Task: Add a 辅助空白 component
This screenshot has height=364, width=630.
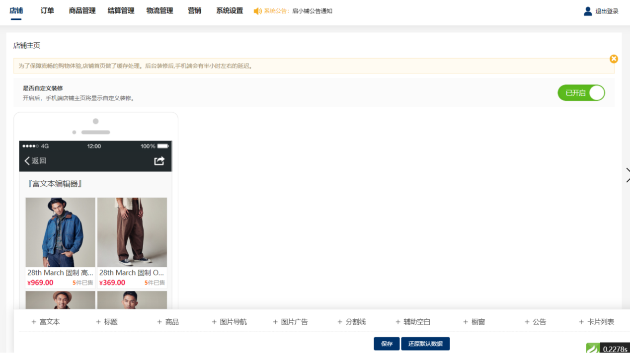Action: (x=413, y=322)
